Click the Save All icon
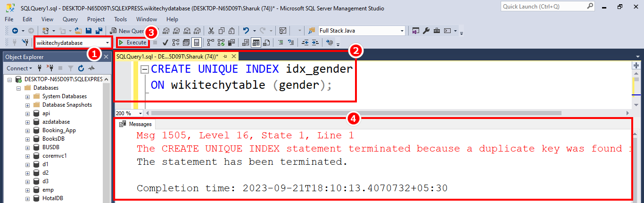The image size is (644, 203). click(x=99, y=31)
